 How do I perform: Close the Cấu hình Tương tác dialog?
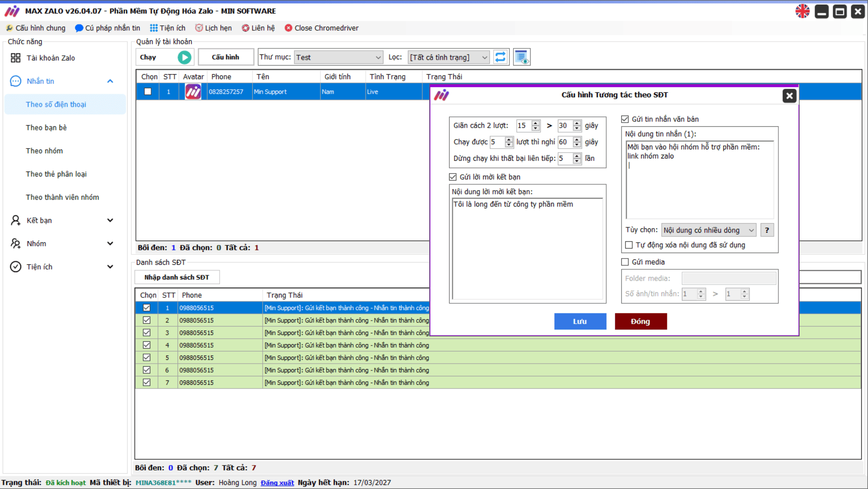[x=789, y=96]
